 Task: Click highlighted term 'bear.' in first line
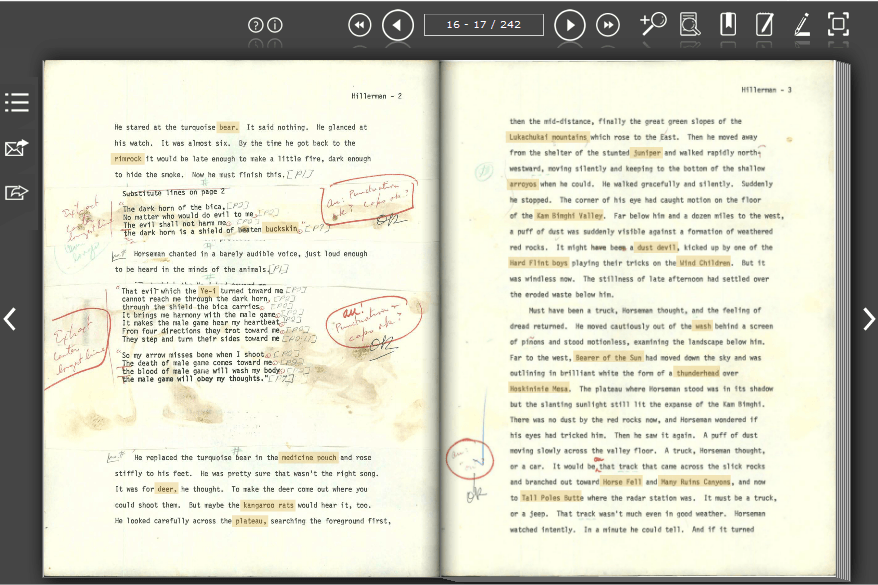click(x=228, y=128)
